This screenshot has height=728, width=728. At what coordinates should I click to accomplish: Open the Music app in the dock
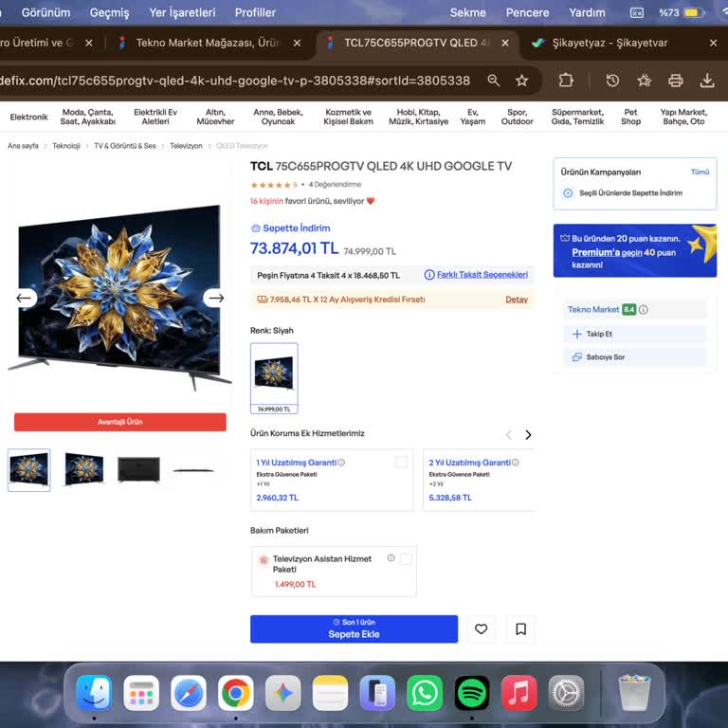tap(519, 693)
